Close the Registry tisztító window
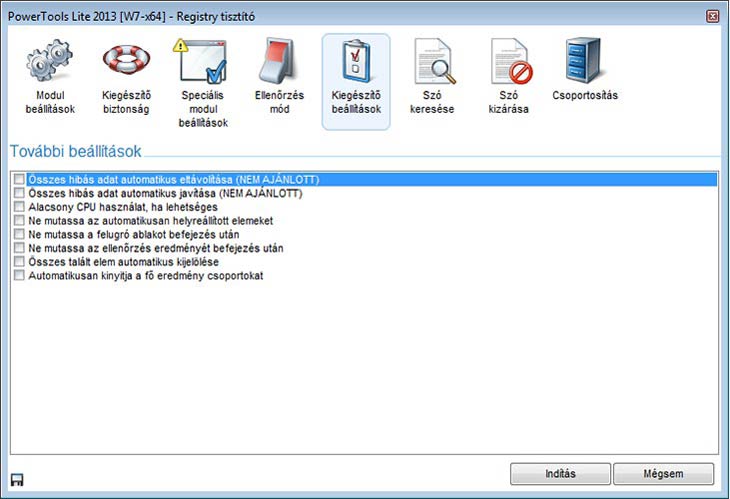 pos(713,16)
